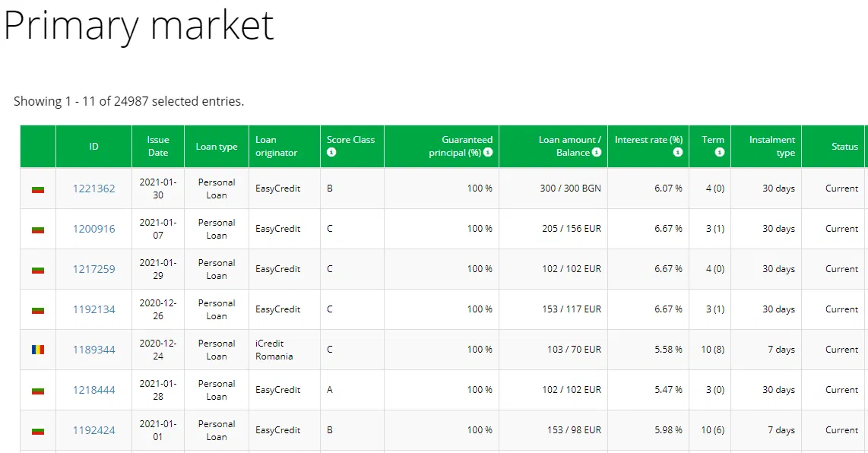The image size is (868, 453).
Task: Open loan ID 1218444
Action: (x=93, y=390)
